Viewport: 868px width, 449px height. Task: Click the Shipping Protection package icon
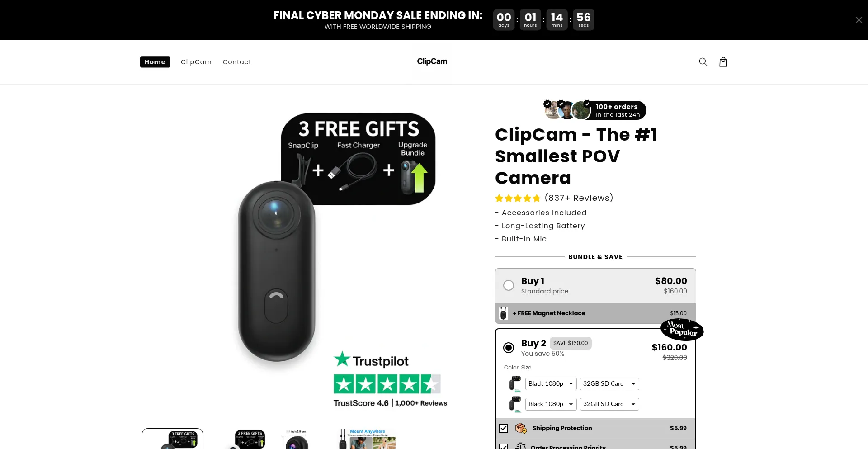(521, 428)
